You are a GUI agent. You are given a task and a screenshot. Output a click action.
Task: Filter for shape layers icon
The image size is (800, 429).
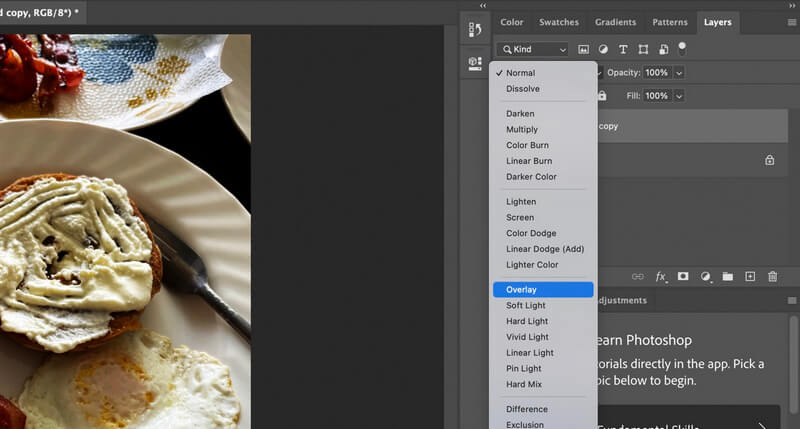[x=643, y=49]
